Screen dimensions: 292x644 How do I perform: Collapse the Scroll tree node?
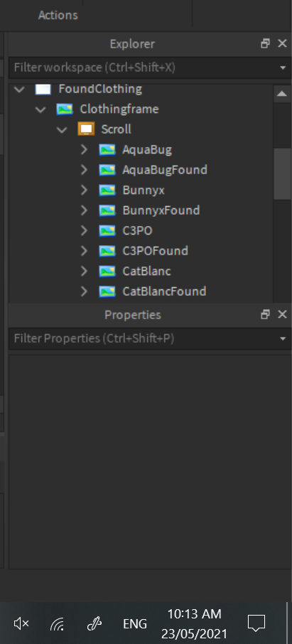tap(62, 130)
